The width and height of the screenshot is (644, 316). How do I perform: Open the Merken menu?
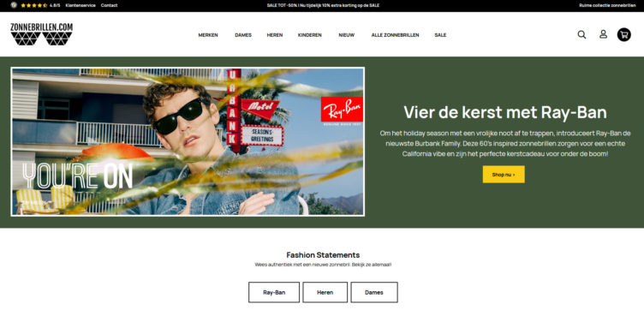208,35
